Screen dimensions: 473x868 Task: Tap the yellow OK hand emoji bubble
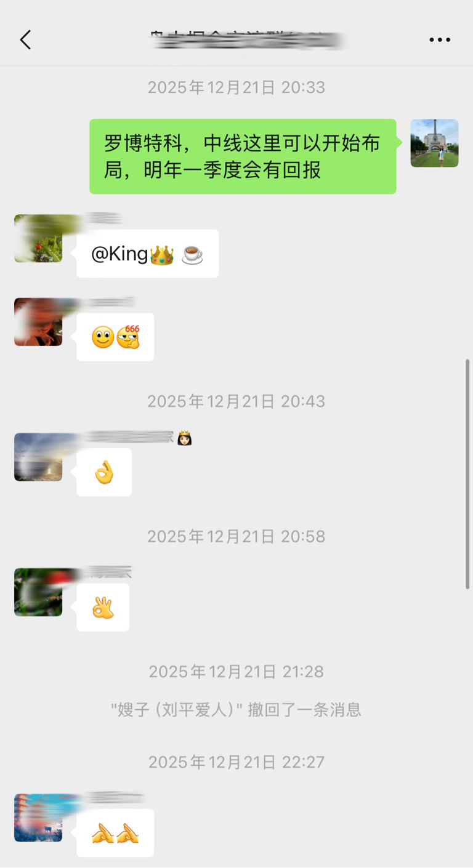click(104, 472)
